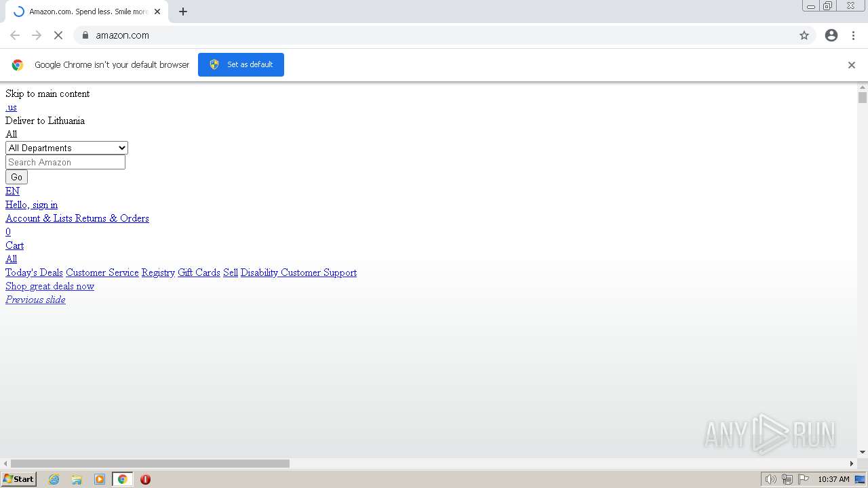
Task: Open the underlined All menu link
Action: [x=11, y=259]
